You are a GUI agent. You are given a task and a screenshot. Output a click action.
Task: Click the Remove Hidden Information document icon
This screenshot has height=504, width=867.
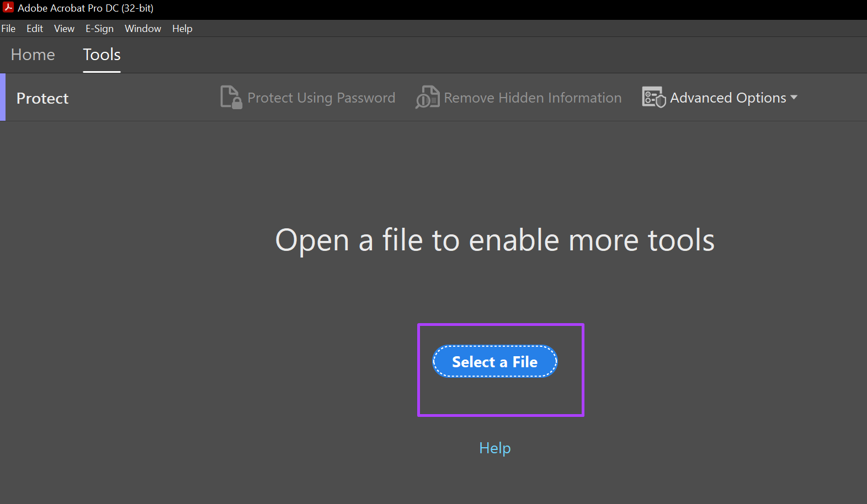[x=427, y=98]
